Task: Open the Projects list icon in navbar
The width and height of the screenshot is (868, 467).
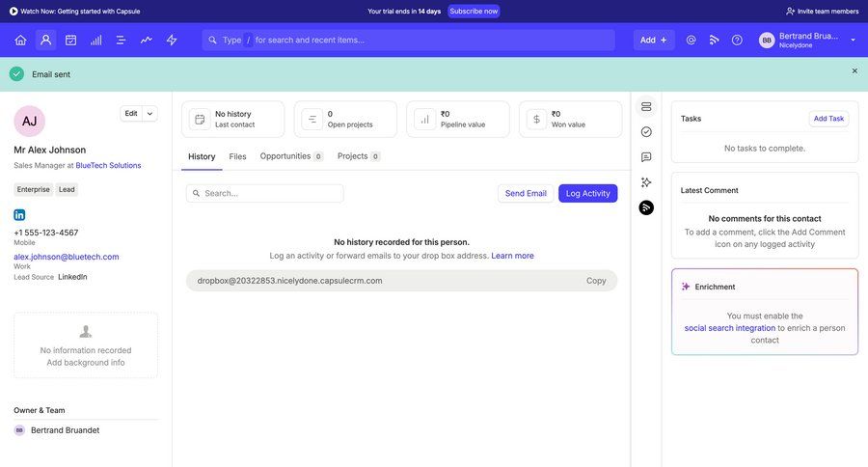Action: tap(122, 40)
